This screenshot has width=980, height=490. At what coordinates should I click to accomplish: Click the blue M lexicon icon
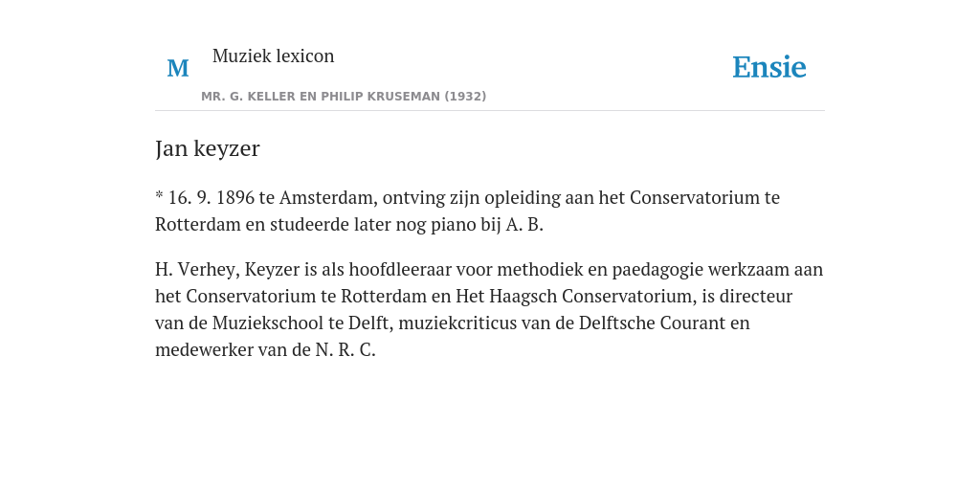178,68
